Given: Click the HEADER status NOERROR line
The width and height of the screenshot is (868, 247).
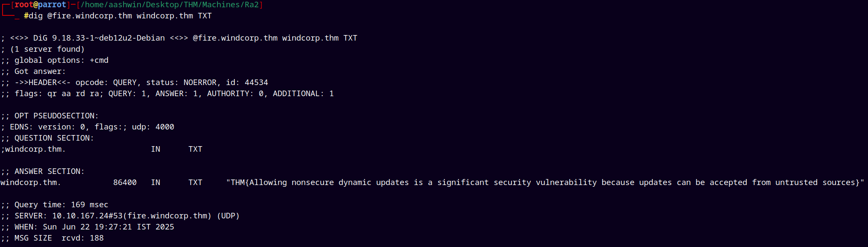Looking at the screenshot, I should point(134,82).
